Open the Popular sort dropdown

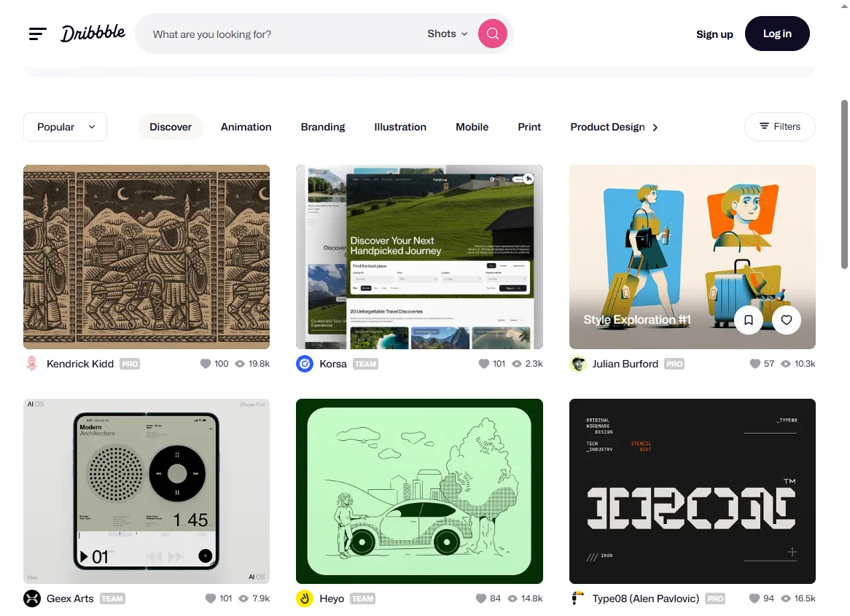pyautogui.click(x=66, y=127)
